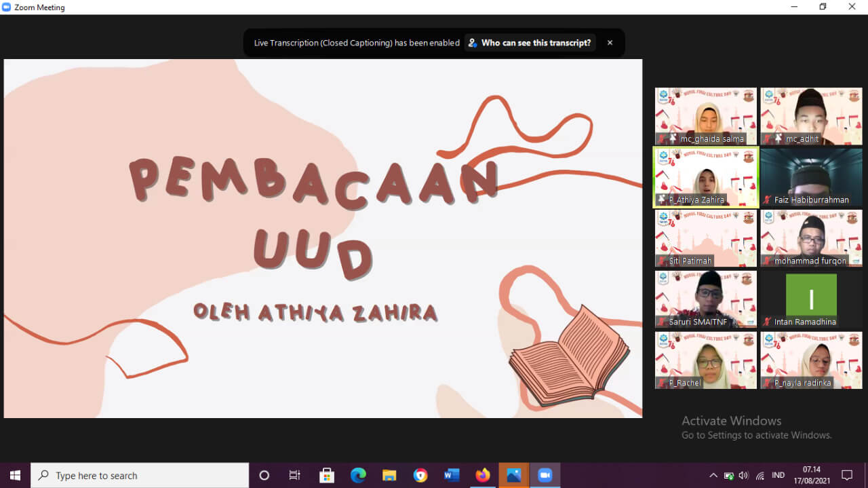This screenshot has height=488, width=868.
Task: Open the Microsoft Store taskbar icon
Action: point(327,475)
